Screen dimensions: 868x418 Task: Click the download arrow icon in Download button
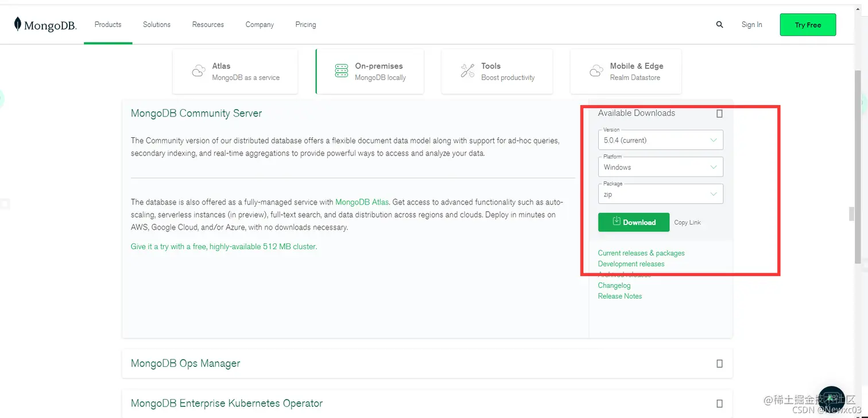tap(617, 221)
